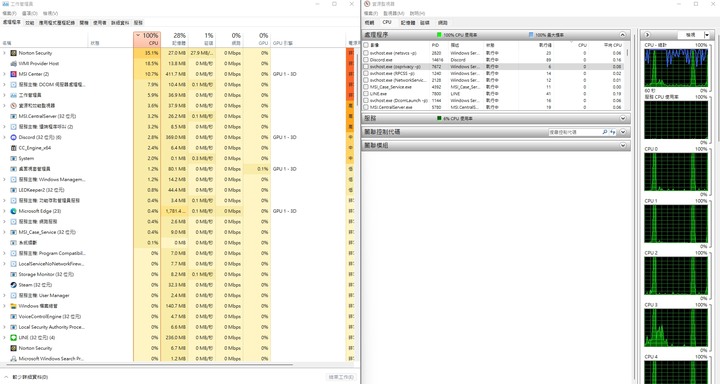Click the Norton Security icon in the 35.1% CPU row
720x384 pixels.
tap(13, 53)
